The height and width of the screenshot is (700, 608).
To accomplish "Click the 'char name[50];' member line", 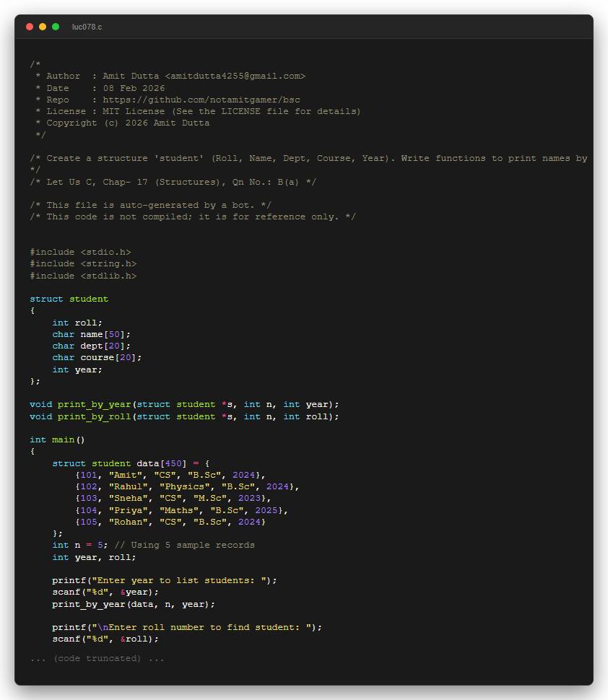I will coord(92,334).
